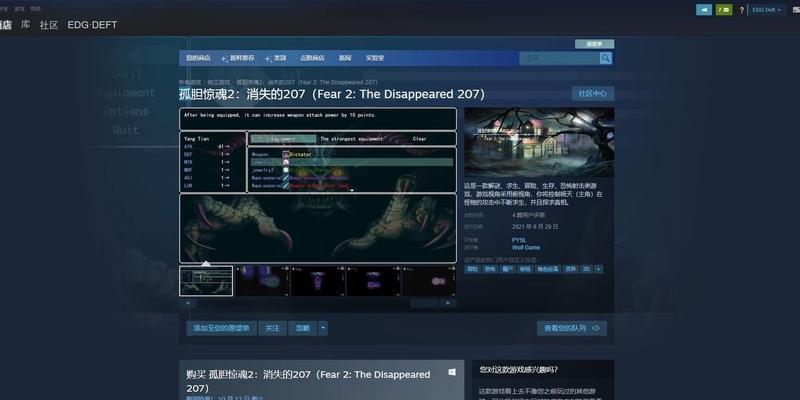
Task: Click 添加至您的愿望单 button
Action: (221, 328)
